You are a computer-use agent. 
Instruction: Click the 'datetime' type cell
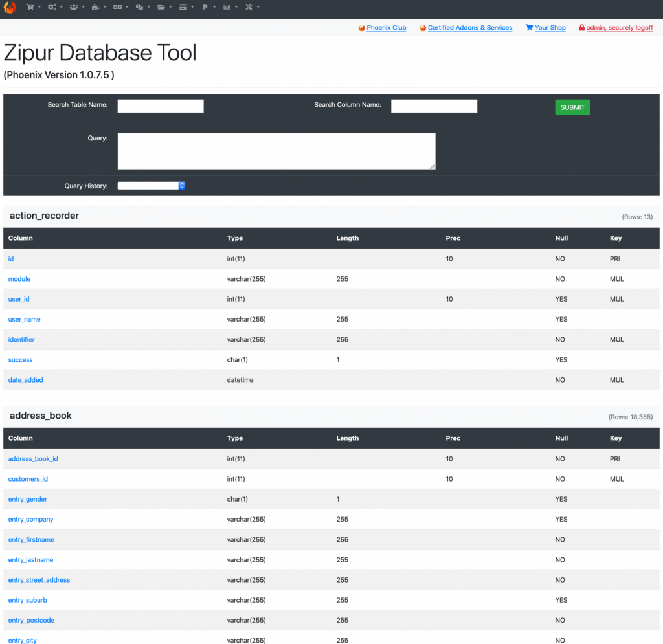[240, 380]
